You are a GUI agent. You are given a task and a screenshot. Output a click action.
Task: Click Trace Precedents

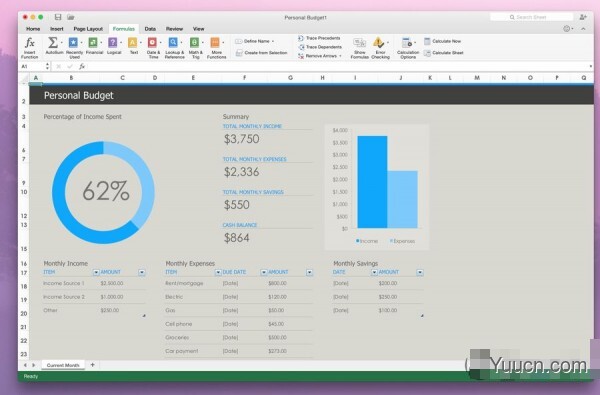tap(319, 38)
